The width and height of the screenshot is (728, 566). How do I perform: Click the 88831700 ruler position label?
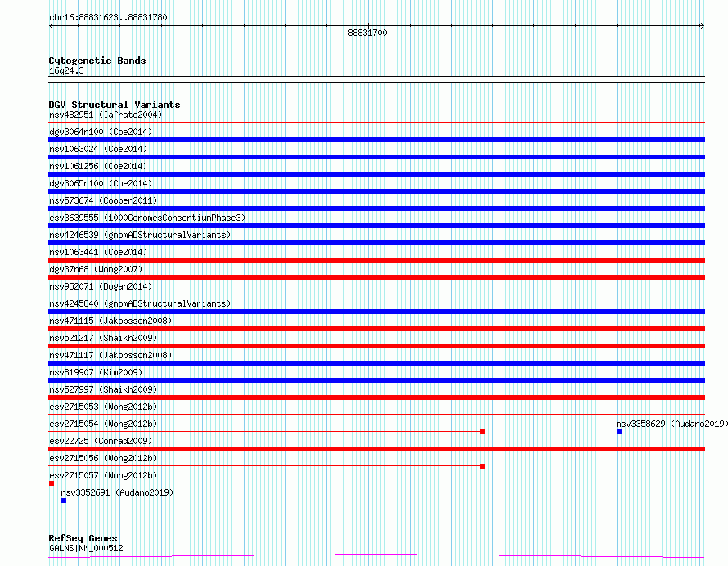[x=367, y=33]
